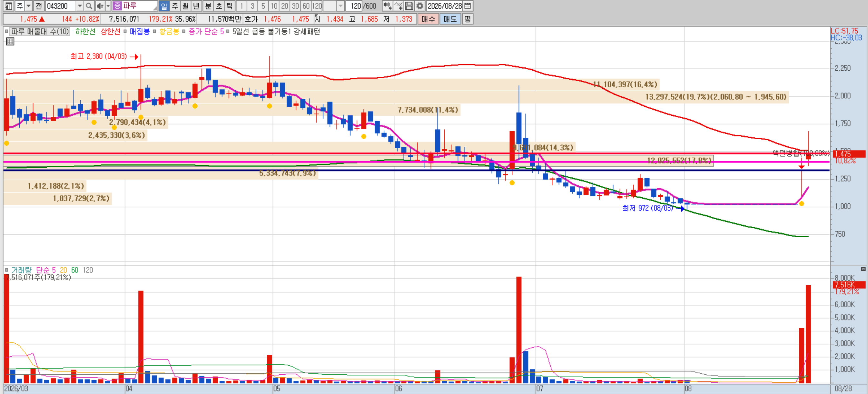The width and height of the screenshot is (868, 394).
Task: Open chart settings gear icon
Action: 420,6
